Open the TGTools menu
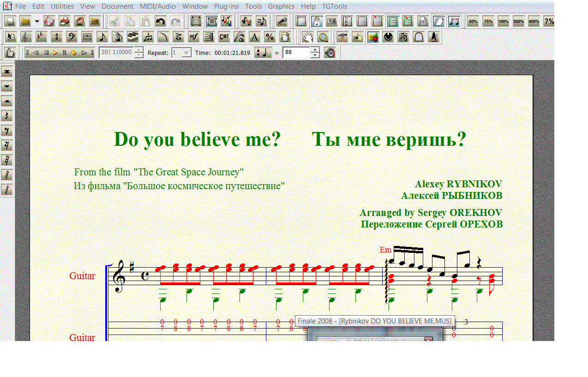 pyautogui.click(x=335, y=6)
